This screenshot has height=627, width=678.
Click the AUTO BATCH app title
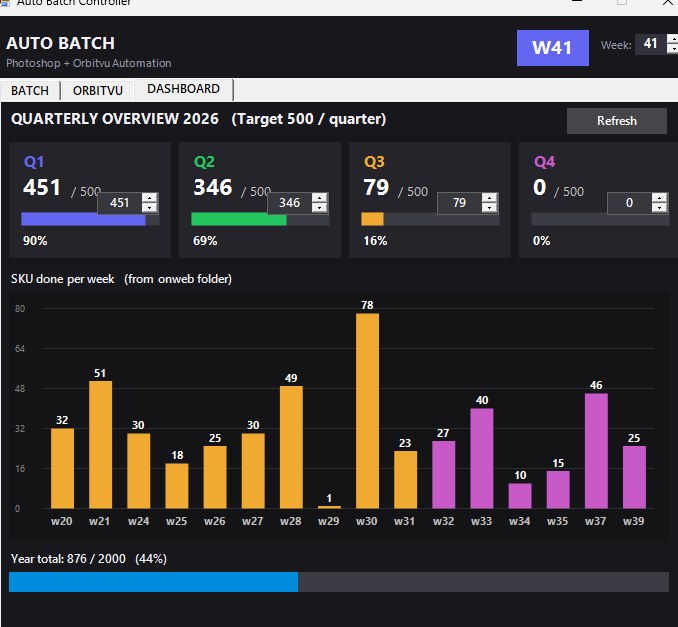[61, 43]
